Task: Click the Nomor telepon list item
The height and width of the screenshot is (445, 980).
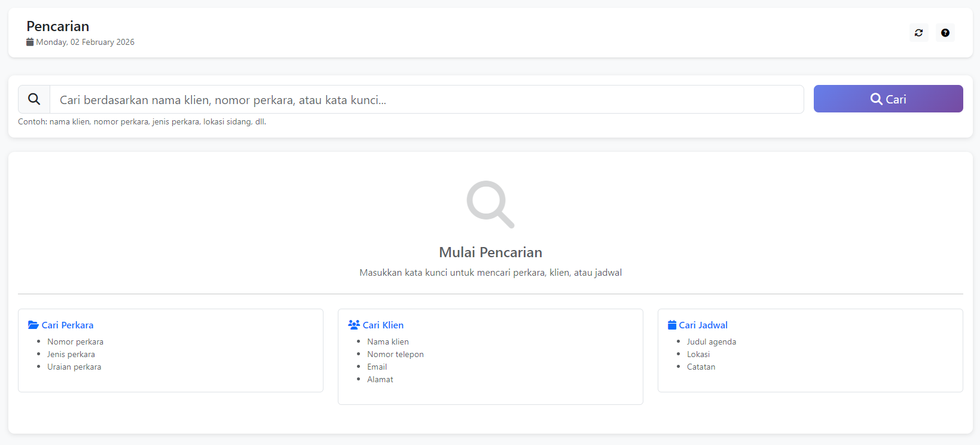Action: click(x=395, y=354)
